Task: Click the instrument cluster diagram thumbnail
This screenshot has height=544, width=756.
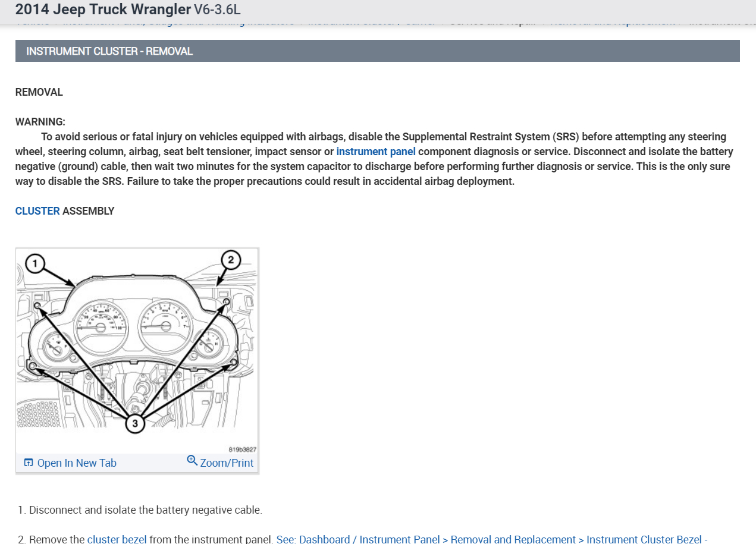Action: click(x=137, y=351)
